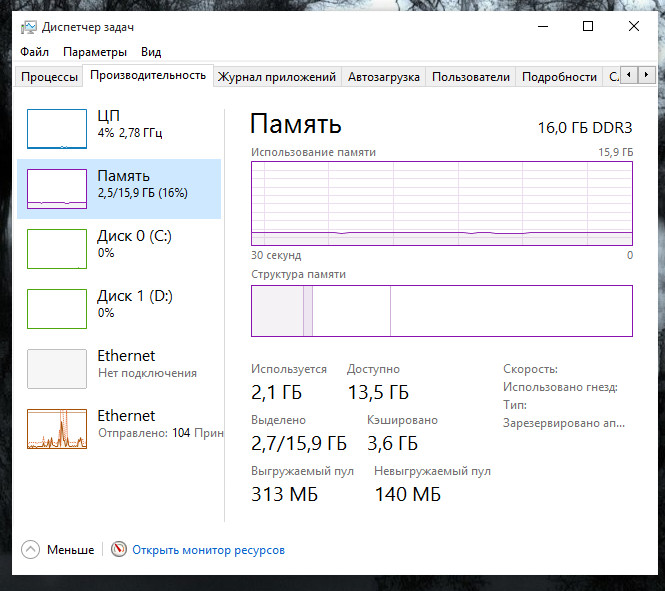665x591 pixels.
Task: Open the Вид menu
Action: 151,52
